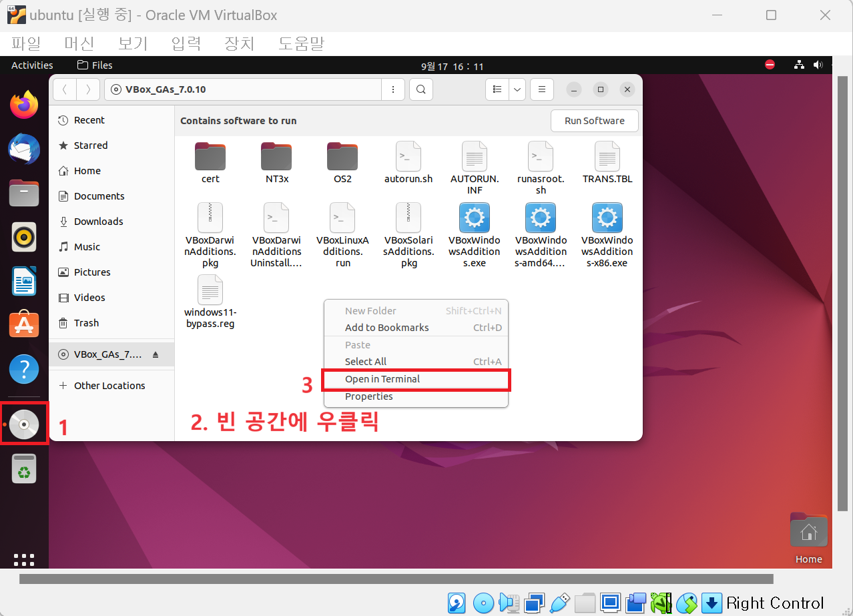Go to Starred in the Files sidebar

tap(111, 145)
